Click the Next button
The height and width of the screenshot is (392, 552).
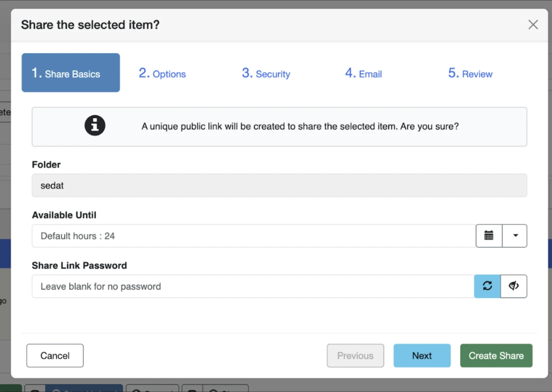(x=422, y=355)
